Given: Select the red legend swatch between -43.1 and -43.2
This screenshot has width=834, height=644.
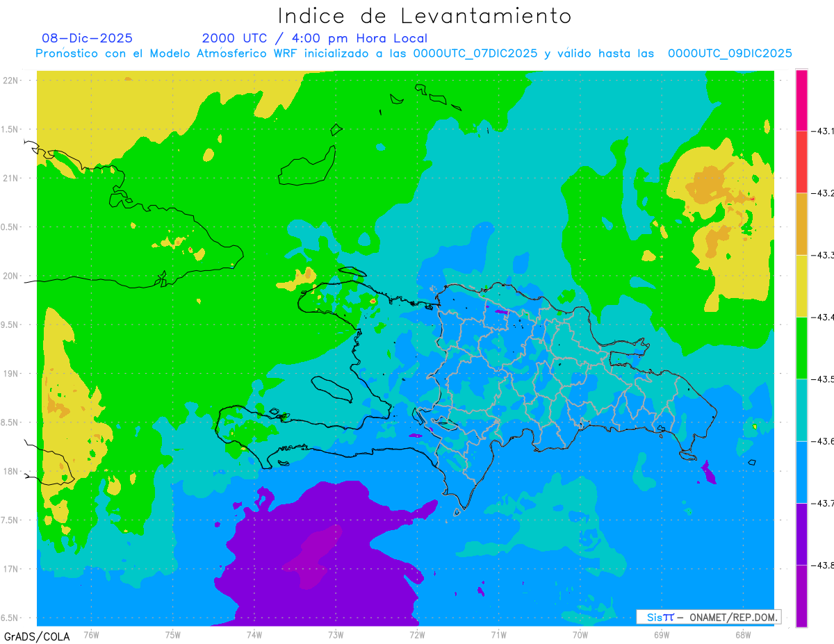Looking at the screenshot, I should coord(801,162).
